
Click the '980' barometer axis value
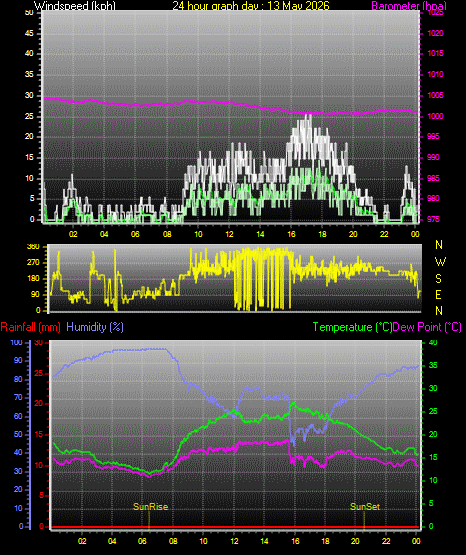click(x=433, y=198)
